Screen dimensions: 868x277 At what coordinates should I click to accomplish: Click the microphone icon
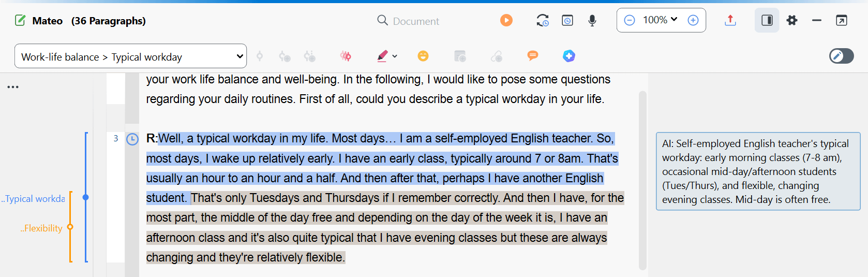click(x=592, y=20)
